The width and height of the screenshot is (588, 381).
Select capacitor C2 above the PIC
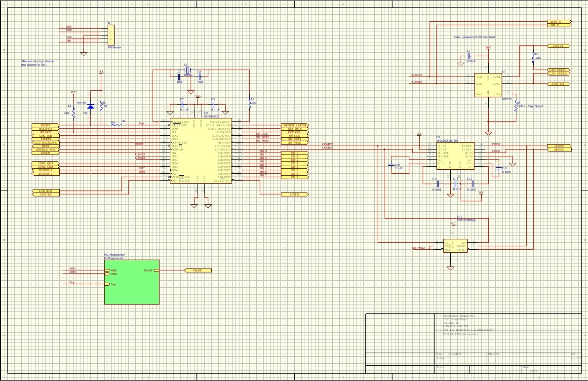coord(182,105)
